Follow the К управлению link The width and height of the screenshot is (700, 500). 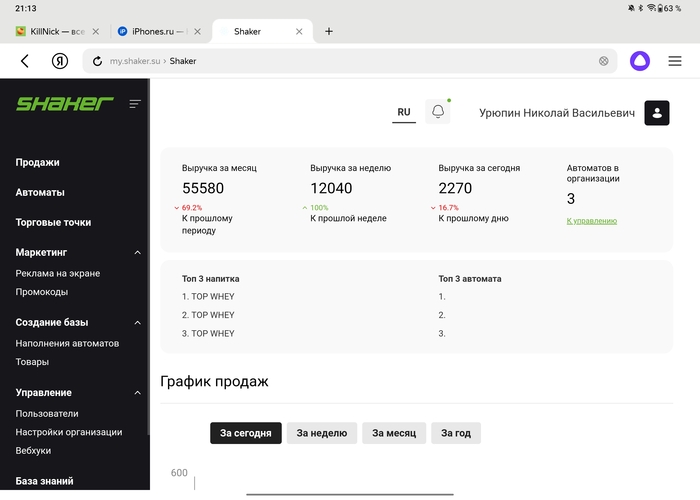[x=591, y=221]
